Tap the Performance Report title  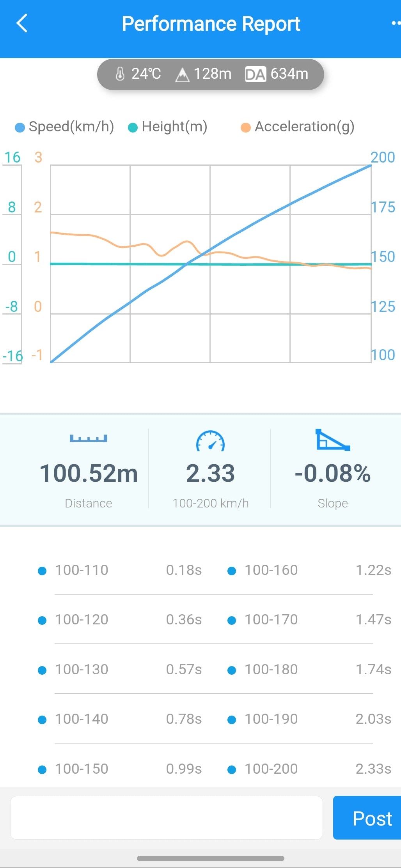[211, 24]
